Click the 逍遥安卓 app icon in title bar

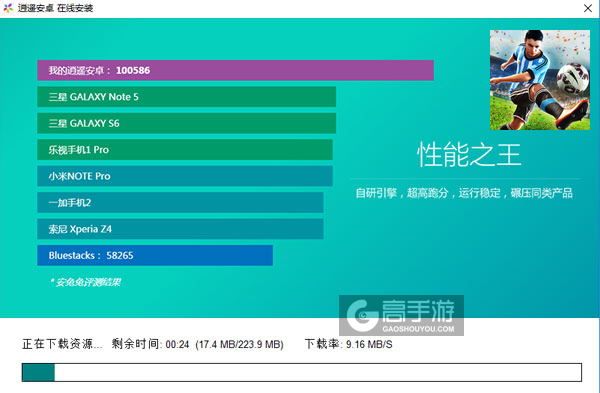coord(8,8)
